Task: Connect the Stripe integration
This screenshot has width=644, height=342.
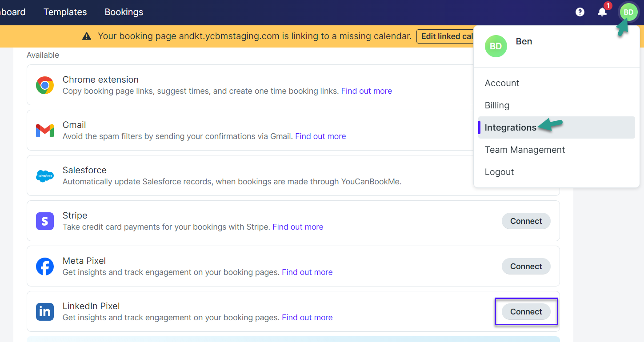Action: tap(526, 221)
